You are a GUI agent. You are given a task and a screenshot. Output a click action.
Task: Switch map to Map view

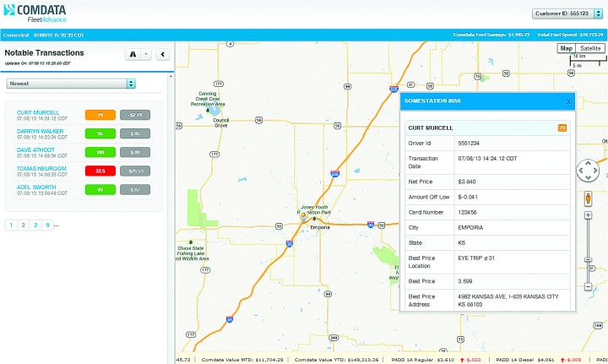coord(566,48)
